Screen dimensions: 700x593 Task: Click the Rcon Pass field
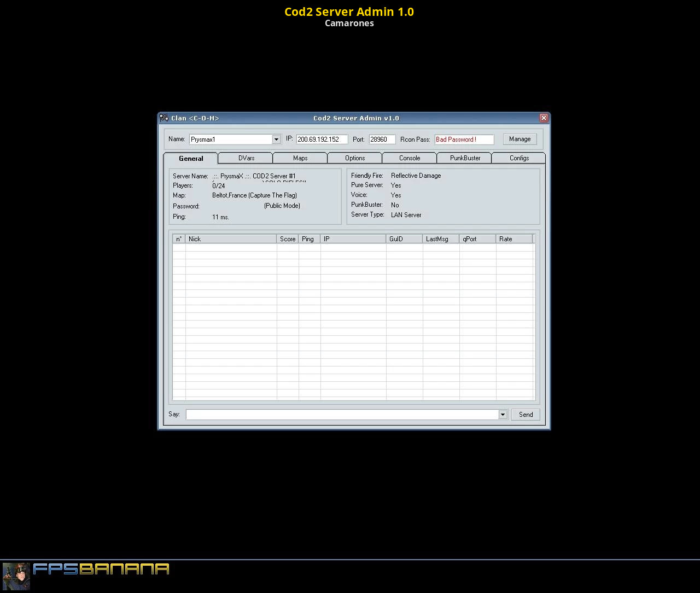click(464, 139)
